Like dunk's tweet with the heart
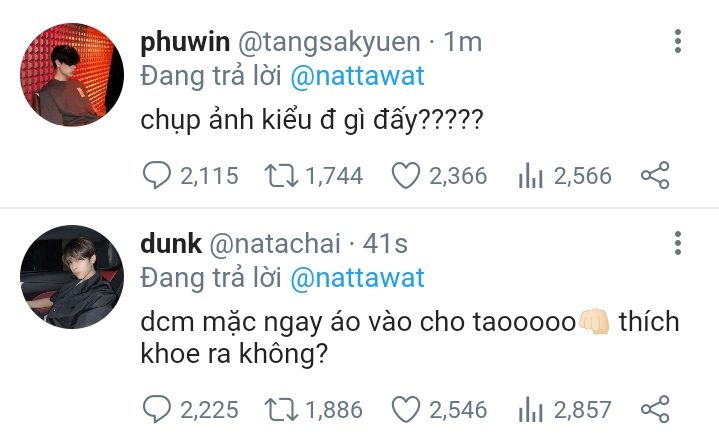 point(404,409)
